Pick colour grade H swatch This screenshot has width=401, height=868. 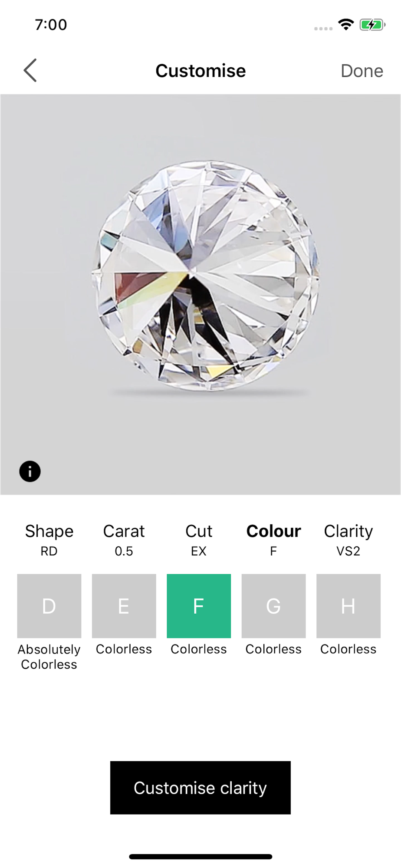[348, 606]
